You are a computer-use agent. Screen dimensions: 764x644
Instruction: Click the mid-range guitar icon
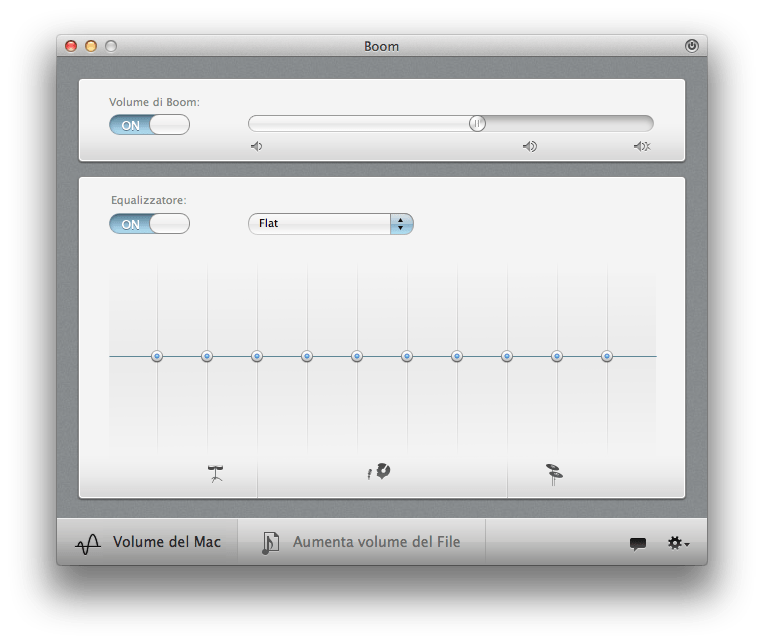[x=379, y=471]
